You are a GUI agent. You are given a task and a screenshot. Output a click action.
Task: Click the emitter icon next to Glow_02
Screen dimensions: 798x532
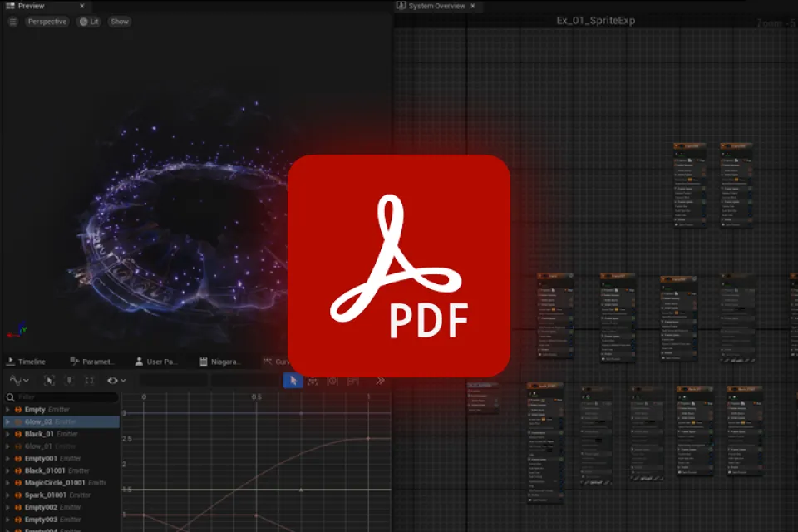click(x=18, y=422)
